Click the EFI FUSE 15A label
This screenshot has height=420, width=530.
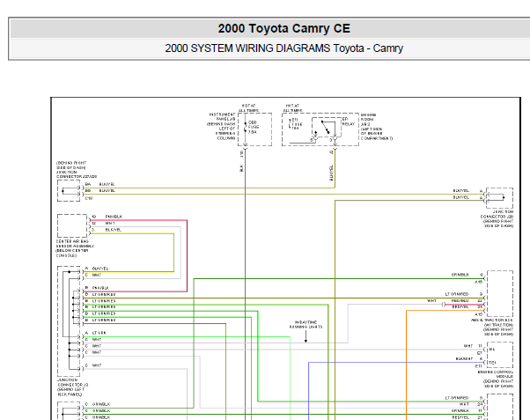coord(297,124)
